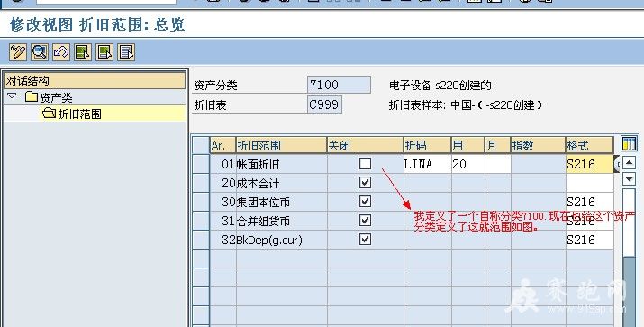
Task: Open the table column settings icon
Action: point(629,144)
